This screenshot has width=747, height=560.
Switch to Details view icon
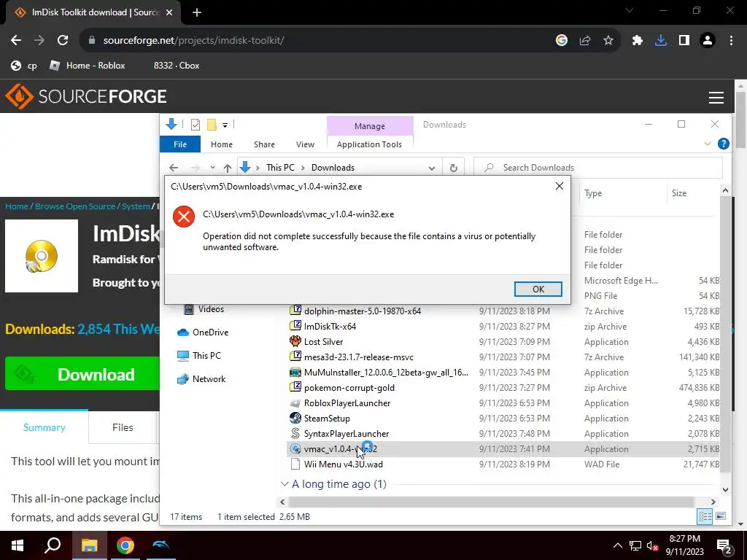pyautogui.click(x=705, y=516)
